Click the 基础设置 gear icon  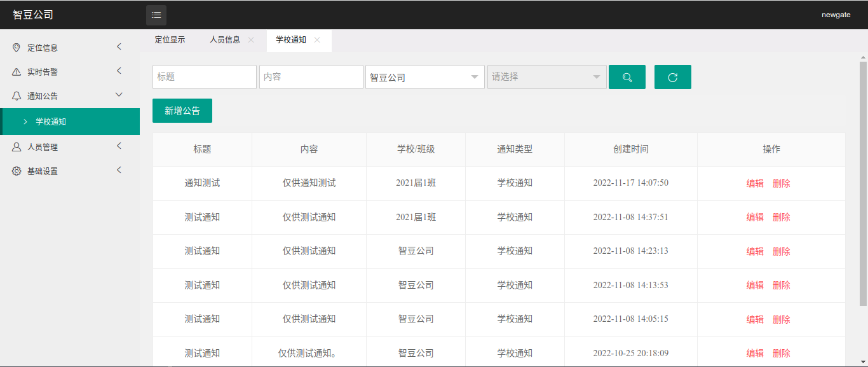[x=17, y=171]
